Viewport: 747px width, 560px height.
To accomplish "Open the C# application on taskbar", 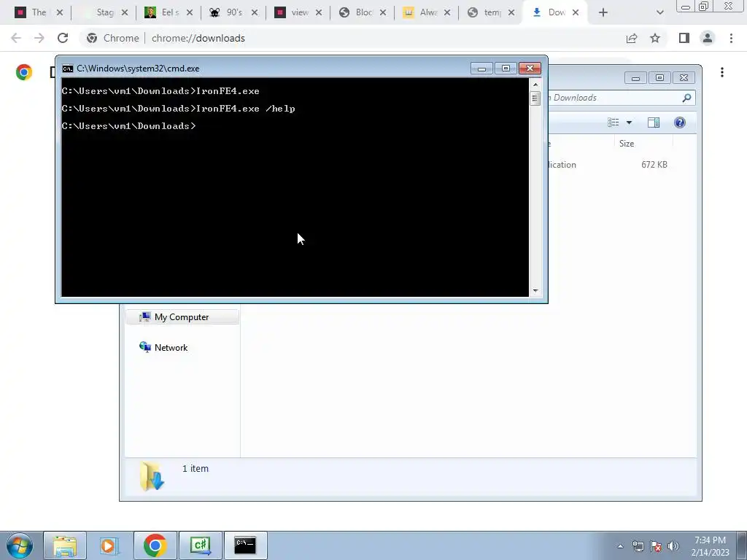I will click(x=200, y=545).
